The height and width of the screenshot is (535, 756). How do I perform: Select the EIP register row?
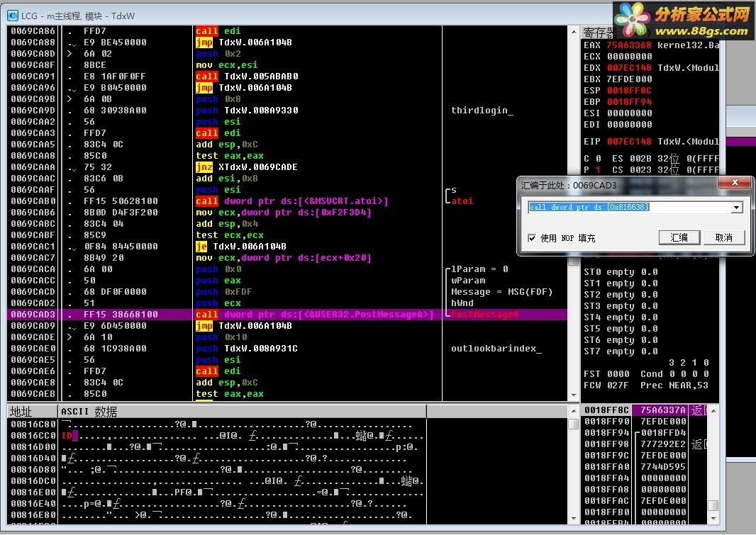tap(650, 142)
